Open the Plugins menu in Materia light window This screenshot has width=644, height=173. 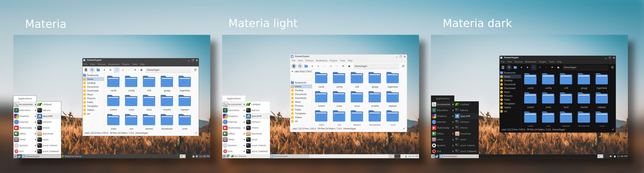tap(333, 61)
